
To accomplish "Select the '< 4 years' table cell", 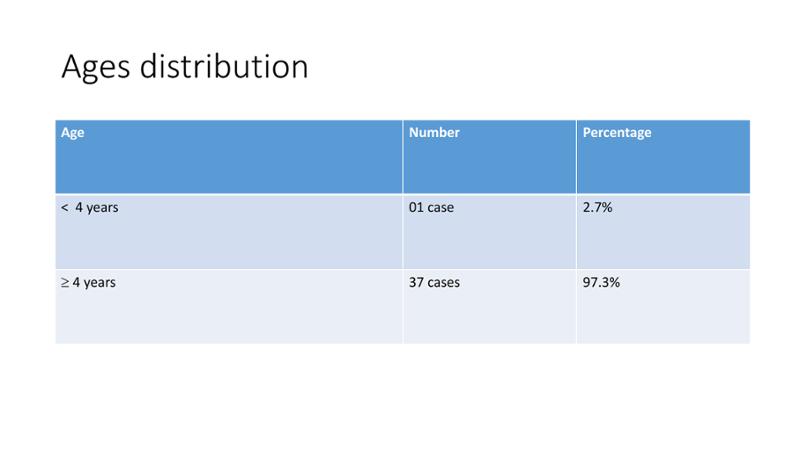I will (x=229, y=232).
